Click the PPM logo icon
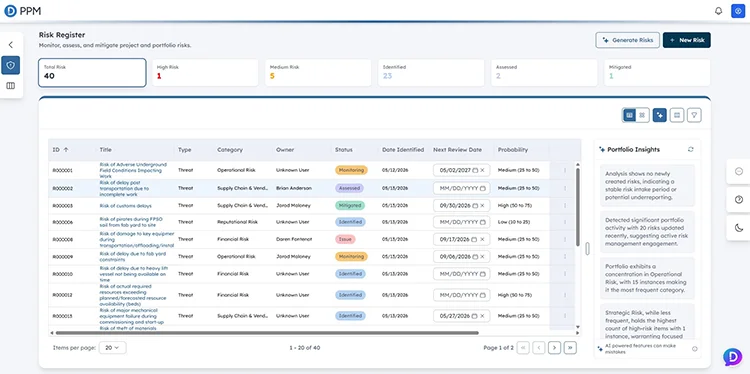Screen dimensions: 750x374 click(x=11, y=11)
